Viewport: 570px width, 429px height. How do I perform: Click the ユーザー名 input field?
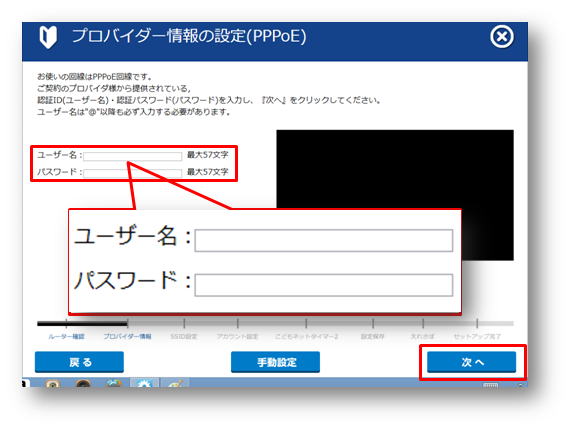[x=133, y=156]
